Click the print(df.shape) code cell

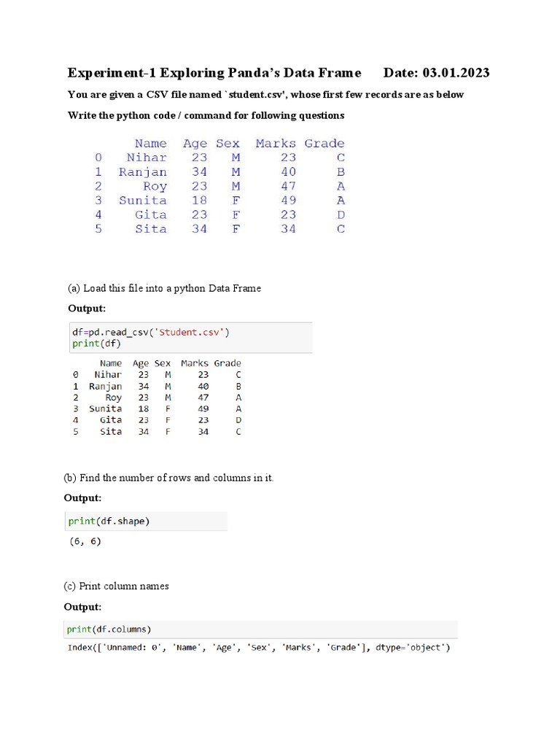109,521
